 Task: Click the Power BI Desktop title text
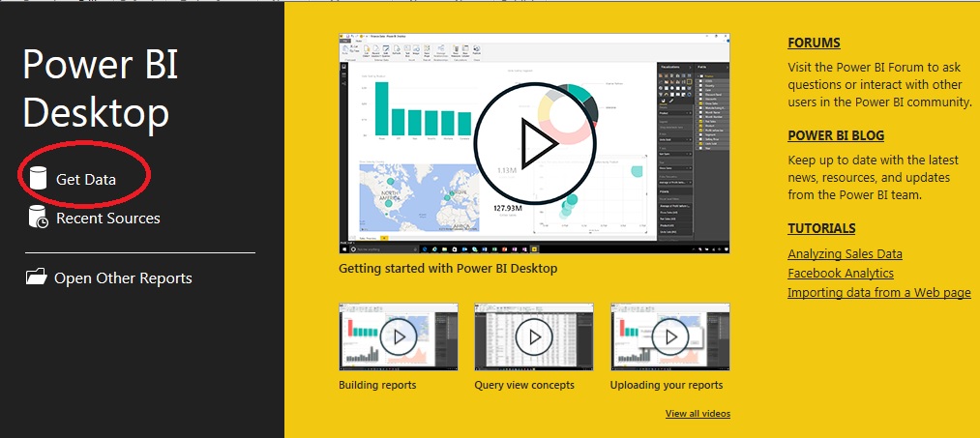(x=101, y=87)
